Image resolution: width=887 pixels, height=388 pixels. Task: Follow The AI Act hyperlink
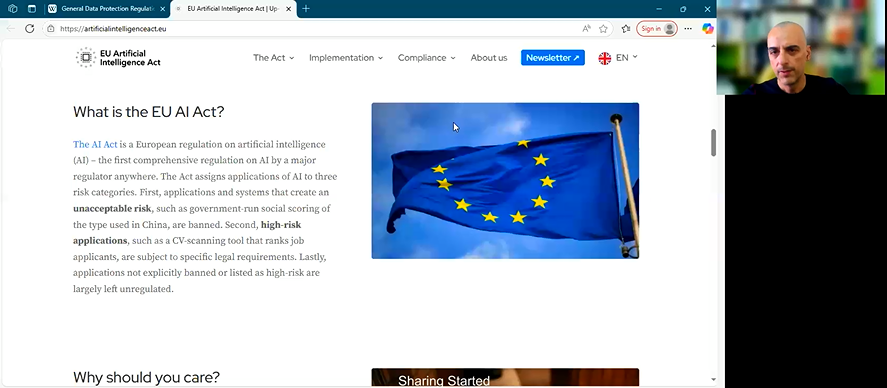(x=95, y=144)
